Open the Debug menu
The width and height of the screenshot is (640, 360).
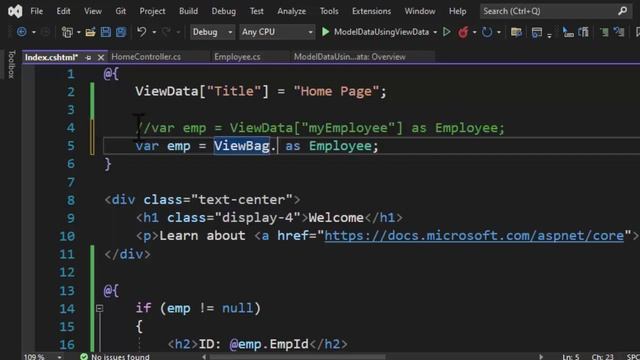(223, 11)
